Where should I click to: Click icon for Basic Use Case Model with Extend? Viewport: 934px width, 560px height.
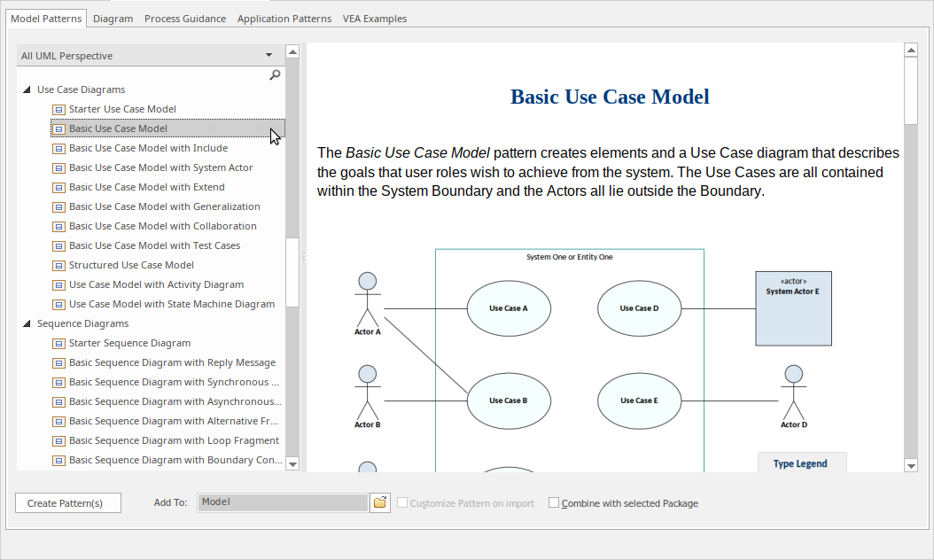[x=58, y=188]
